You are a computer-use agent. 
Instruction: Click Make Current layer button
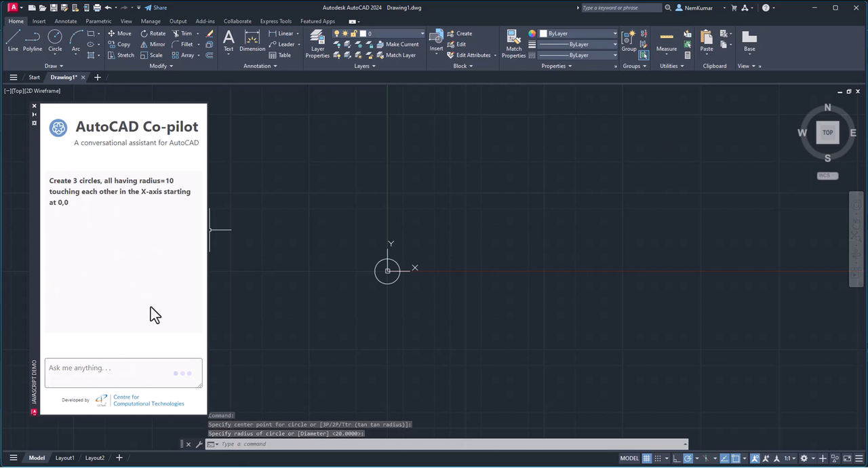coord(397,44)
